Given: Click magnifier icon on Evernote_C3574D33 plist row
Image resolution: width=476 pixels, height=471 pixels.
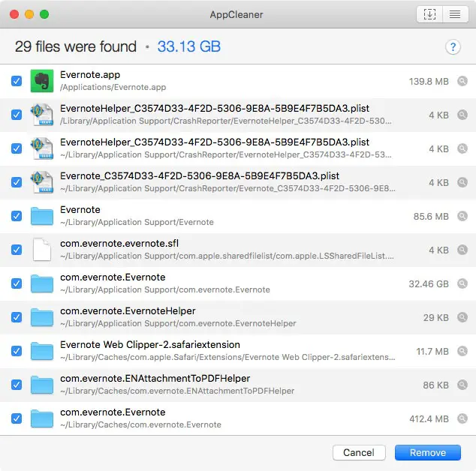Looking at the screenshot, I should (462, 182).
